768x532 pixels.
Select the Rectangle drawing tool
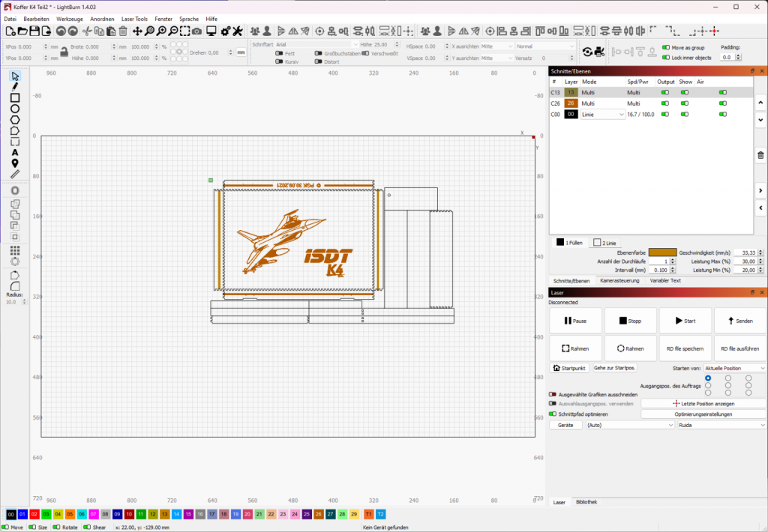pyautogui.click(x=15, y=98)
